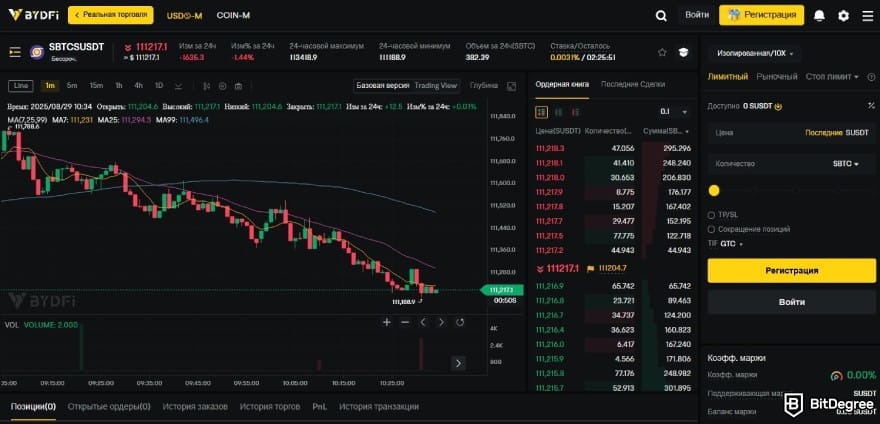This screenshot has width=880, height=424.
Task: Expand more timeframes dropdown arrow
Action: pyautogui.click(x=178, y=86)
